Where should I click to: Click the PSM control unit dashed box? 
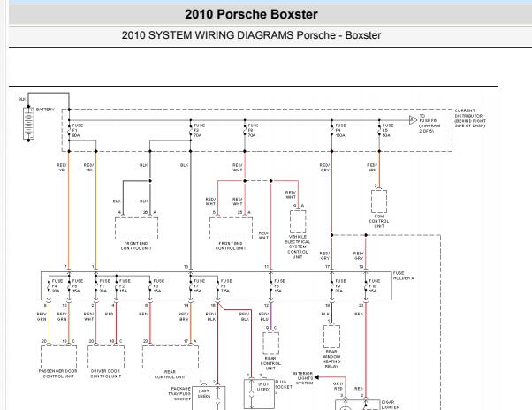379,201
